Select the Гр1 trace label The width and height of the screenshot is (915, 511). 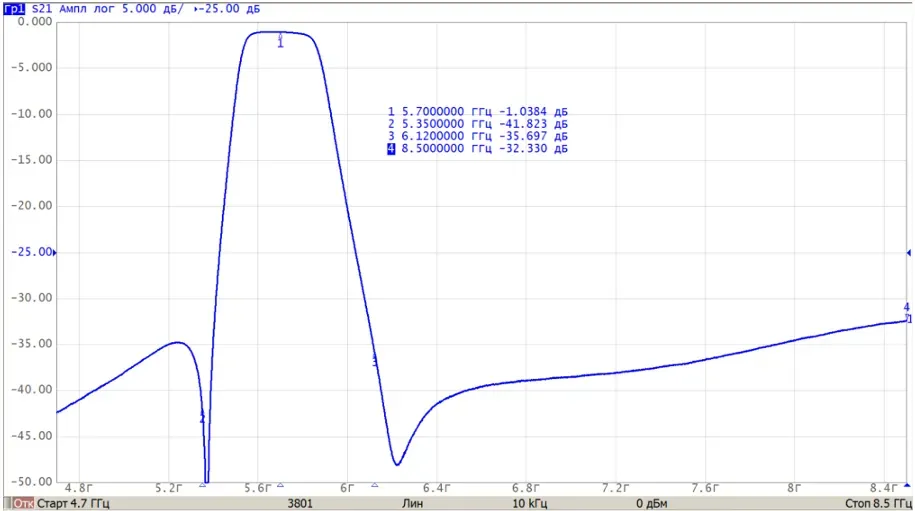click(14, 9)
